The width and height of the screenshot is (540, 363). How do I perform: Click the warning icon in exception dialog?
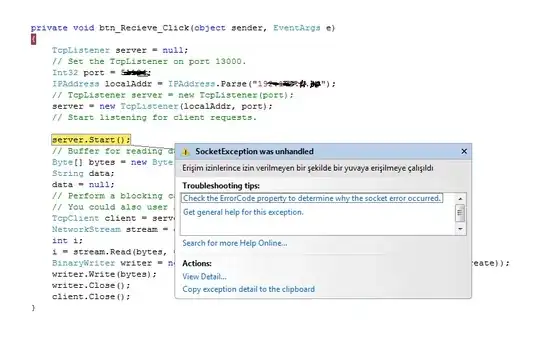pyautogui.click(x=186, y=152)
